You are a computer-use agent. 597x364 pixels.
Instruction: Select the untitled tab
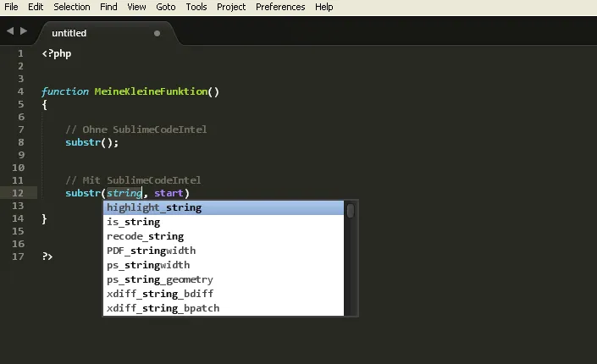(108, 34)
